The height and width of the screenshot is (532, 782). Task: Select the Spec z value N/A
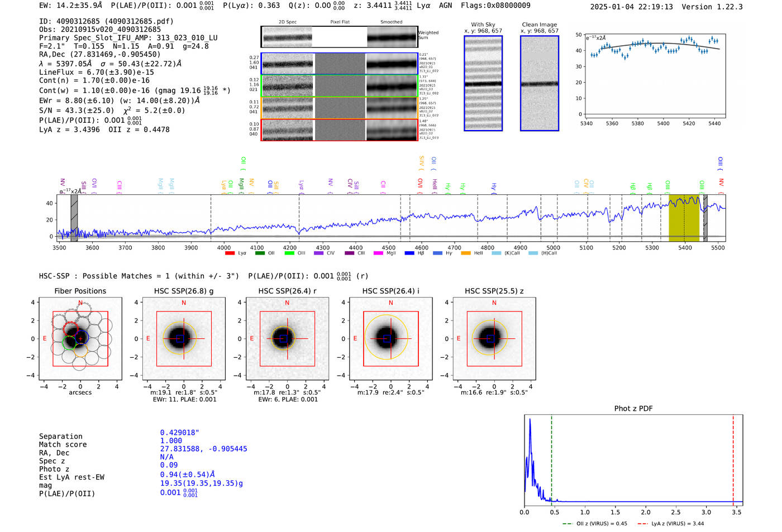[x=166, y=457]
